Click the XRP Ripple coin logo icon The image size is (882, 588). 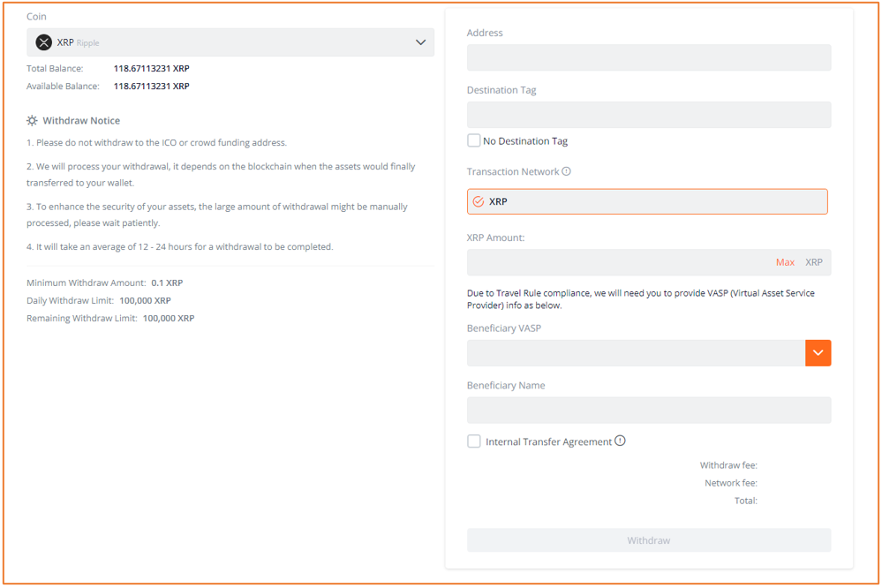click(44, 42)
